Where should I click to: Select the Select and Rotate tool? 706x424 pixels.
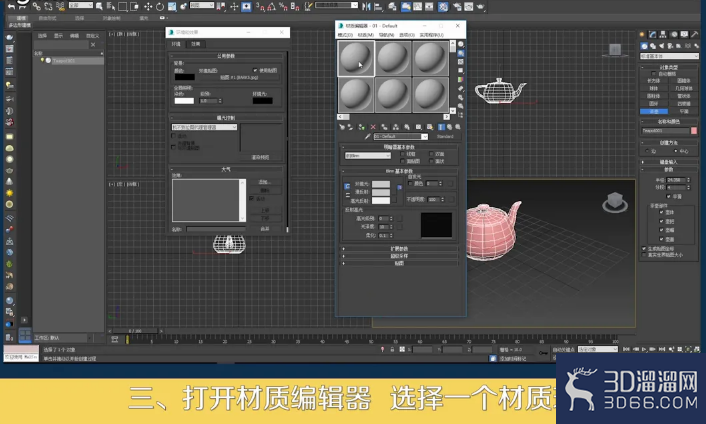pos(160,7)
